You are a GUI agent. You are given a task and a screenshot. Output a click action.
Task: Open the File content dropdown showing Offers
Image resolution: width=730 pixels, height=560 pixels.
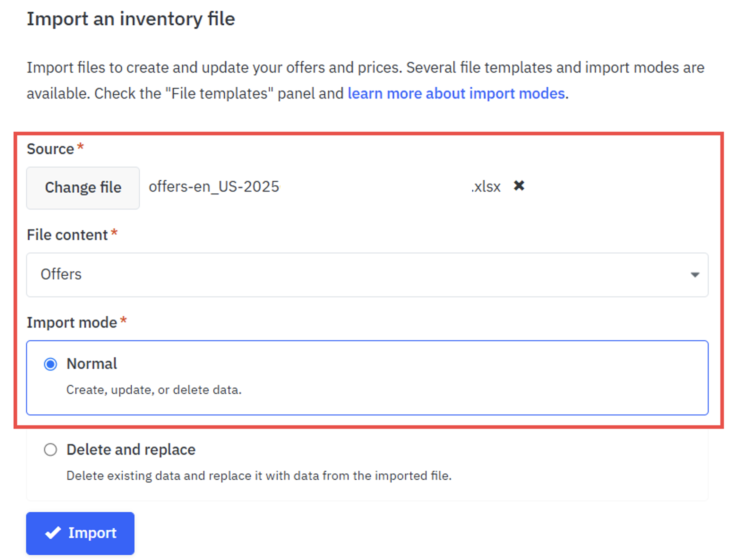tap(367, 275)
